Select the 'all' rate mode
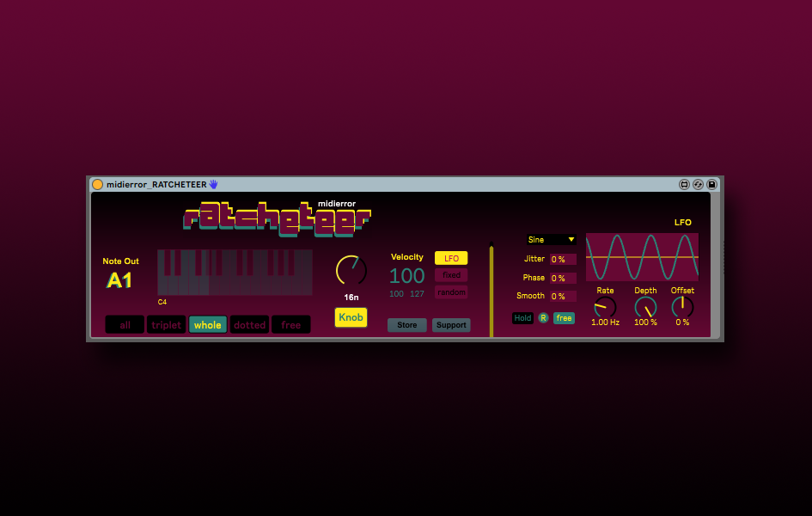This screenshot has width=812, height=516. click(x=125, y=325)
